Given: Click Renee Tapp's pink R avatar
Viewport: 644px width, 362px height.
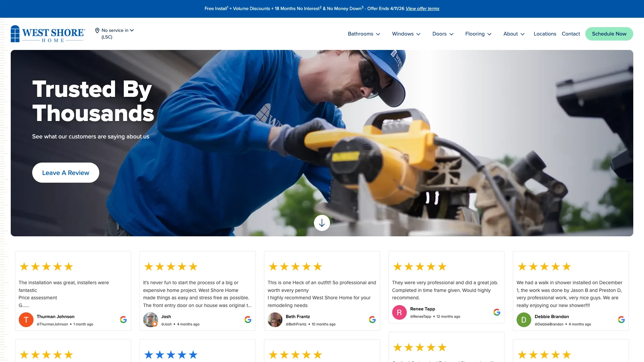Looking at the screenshot, I should [x=399, y=312].
